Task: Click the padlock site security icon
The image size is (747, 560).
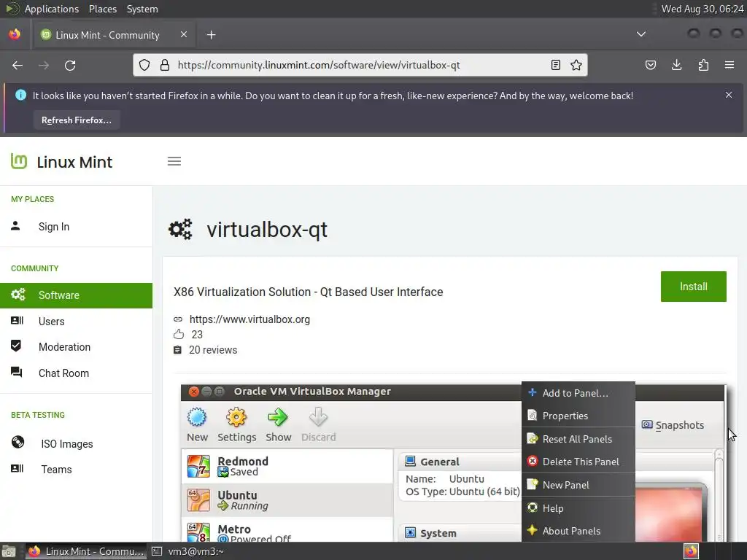Action: click(165, 65)
